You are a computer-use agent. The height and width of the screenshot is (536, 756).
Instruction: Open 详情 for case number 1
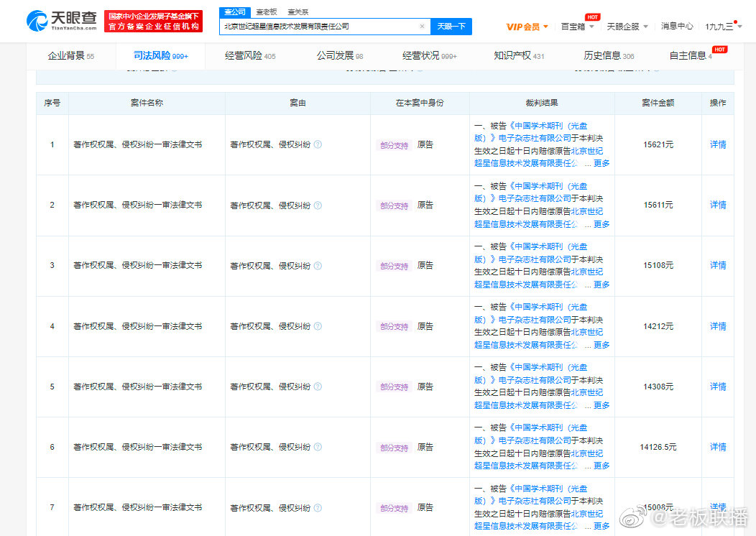tap(717, 144)
